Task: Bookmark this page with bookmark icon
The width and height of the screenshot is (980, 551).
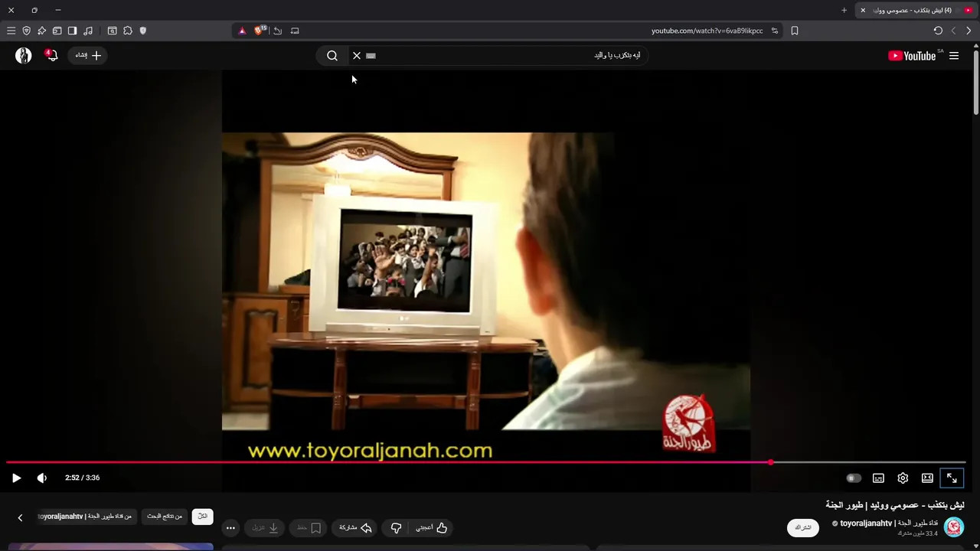Action: [x=795, y=31]
